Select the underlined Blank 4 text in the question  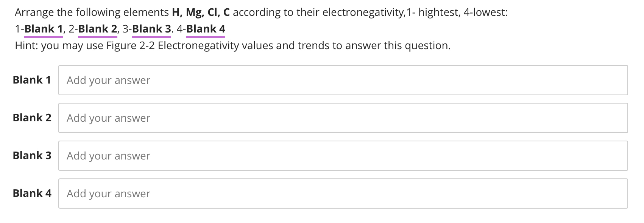coord(206,28)
